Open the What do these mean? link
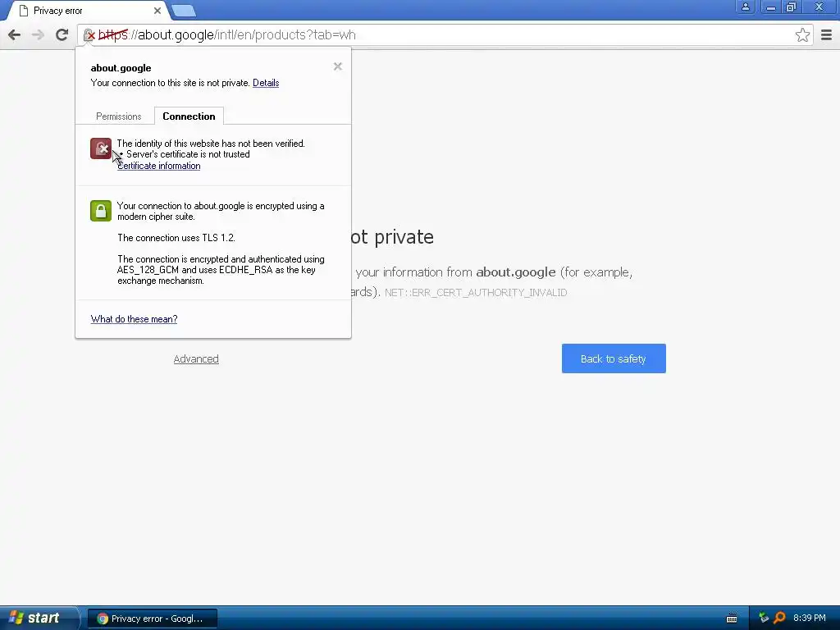 [134, 319]
